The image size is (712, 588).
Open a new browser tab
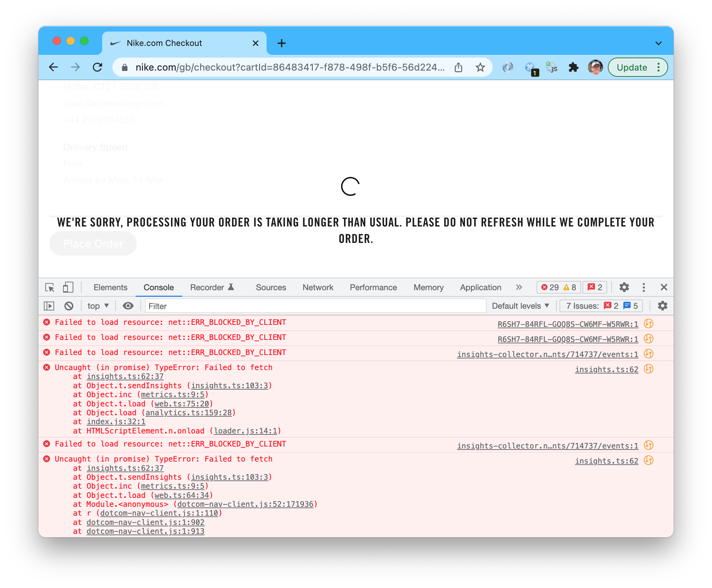pos(282,43)
